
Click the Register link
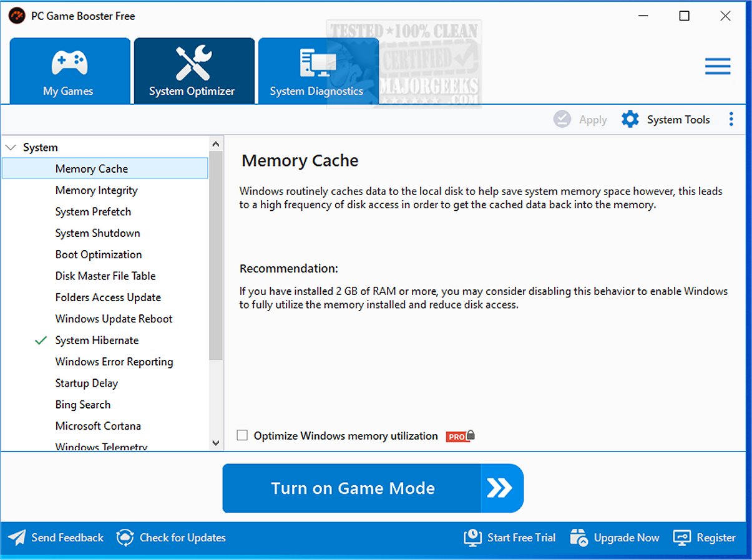[716, 538]
